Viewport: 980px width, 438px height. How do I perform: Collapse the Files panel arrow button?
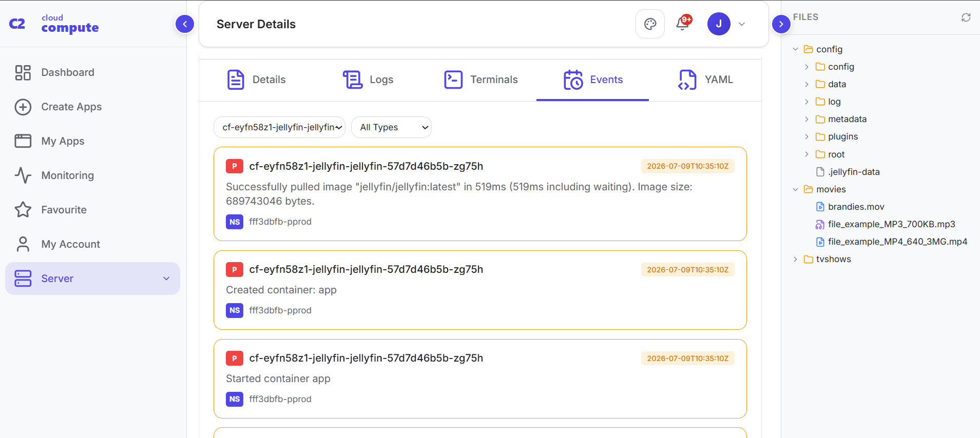[781, 24]
